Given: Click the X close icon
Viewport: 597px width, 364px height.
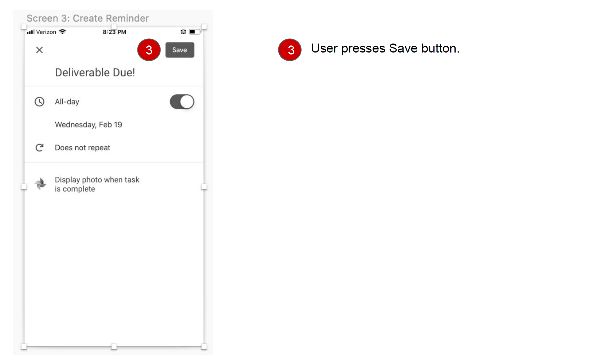Looking at the screenshot, I should point(39,50).
